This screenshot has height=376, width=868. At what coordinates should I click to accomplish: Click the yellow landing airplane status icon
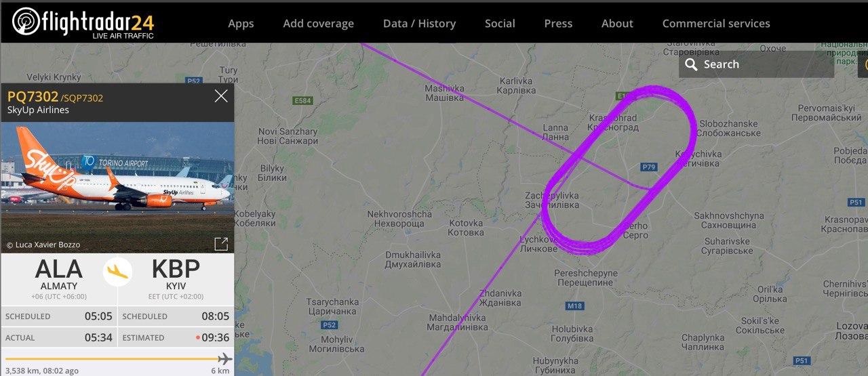click(x=117, y=272)
